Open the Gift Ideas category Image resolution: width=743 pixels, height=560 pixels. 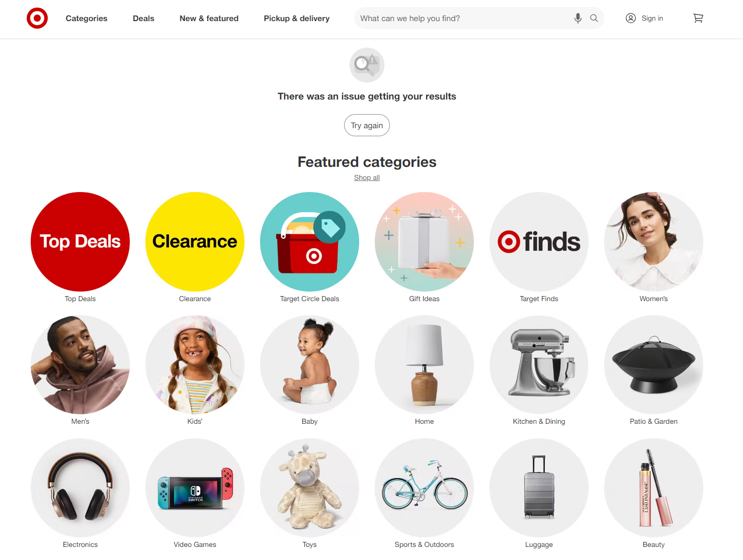pyautogui.click(x=424, y=242)
